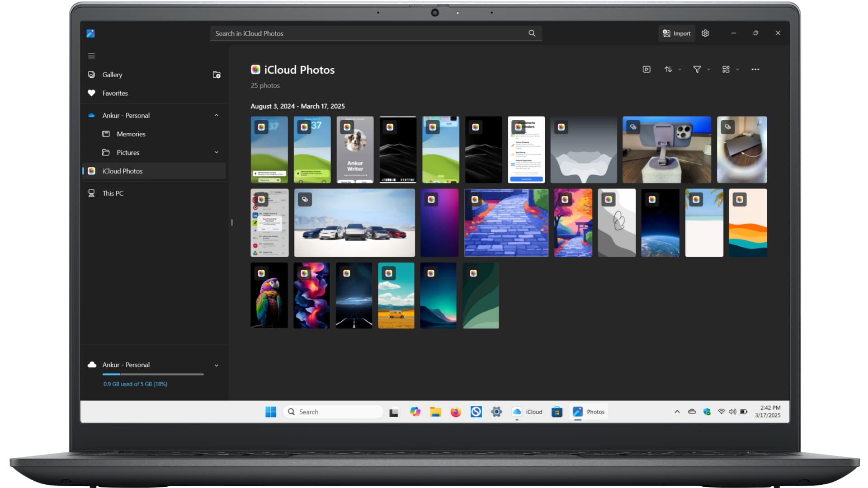Click the gallery view layout icon

tap(726, 70)
